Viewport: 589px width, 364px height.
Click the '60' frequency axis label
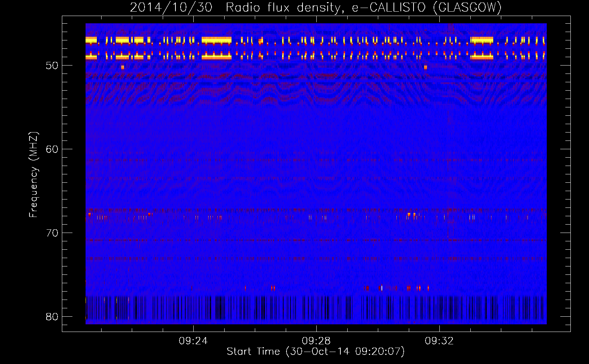coord(52,150)
